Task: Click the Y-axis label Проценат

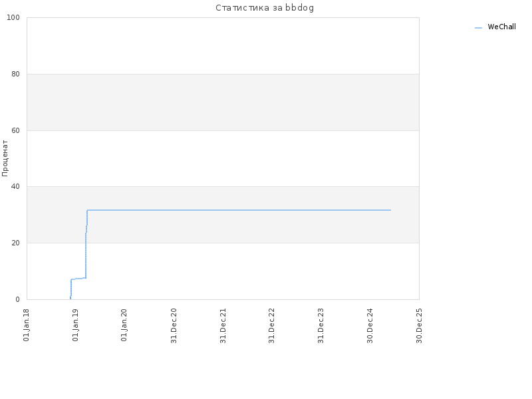Action: [5, 158]
